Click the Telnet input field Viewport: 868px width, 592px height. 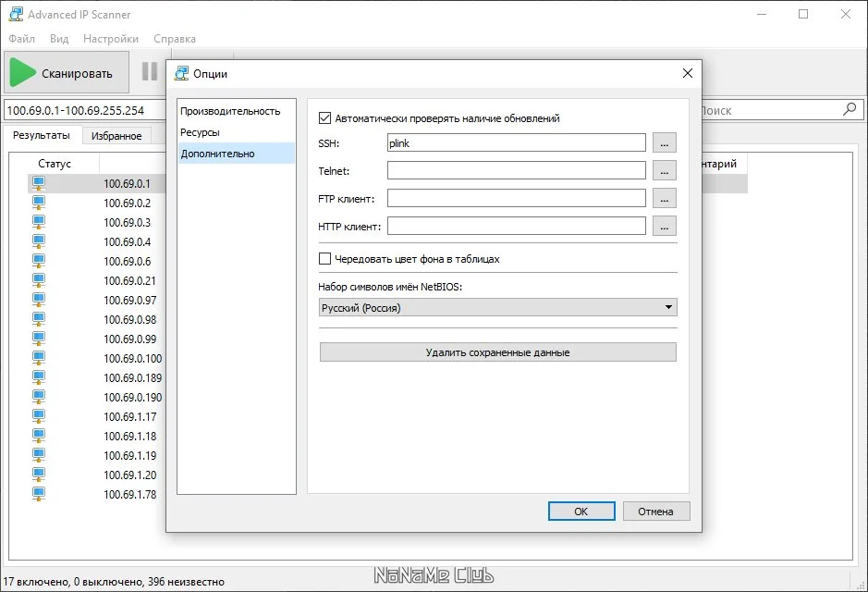click(517, 170)
